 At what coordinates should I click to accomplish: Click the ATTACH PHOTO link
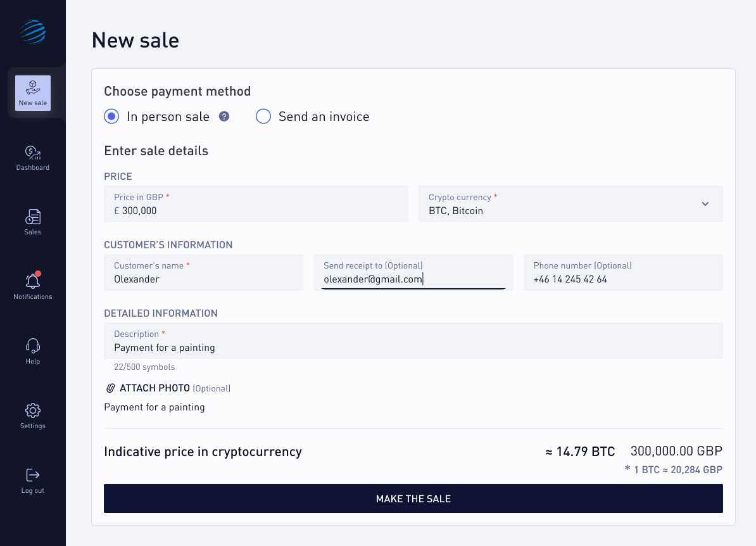pyautogui.click(x=154, y=388)
